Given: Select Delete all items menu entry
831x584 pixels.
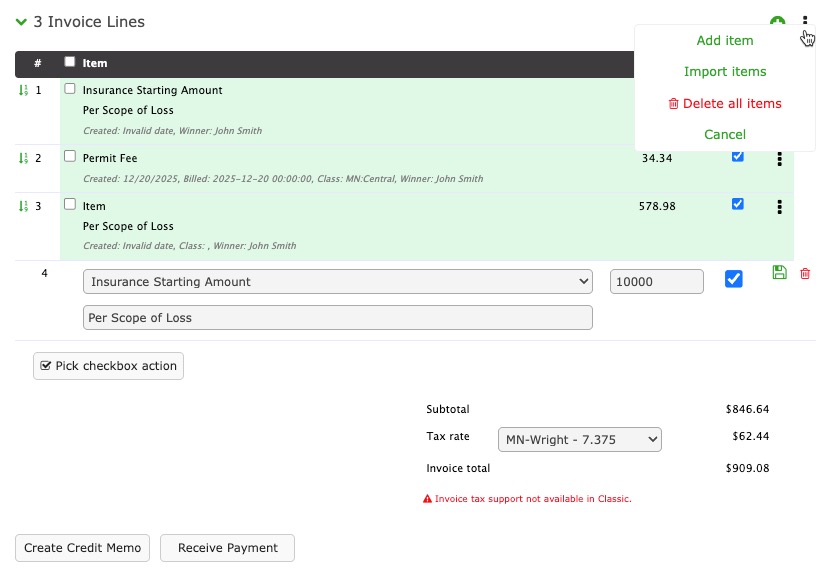Looking at the screenshot, I should click(725, 104).
